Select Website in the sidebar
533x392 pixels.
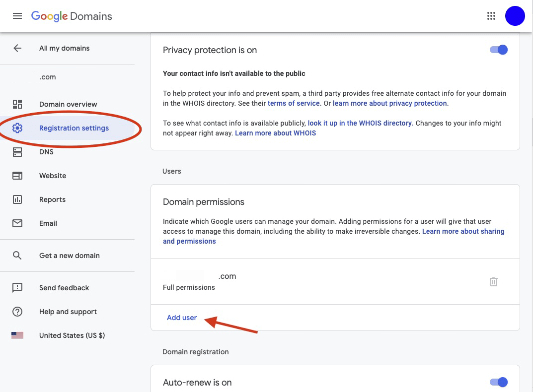[x=53, y=176]
